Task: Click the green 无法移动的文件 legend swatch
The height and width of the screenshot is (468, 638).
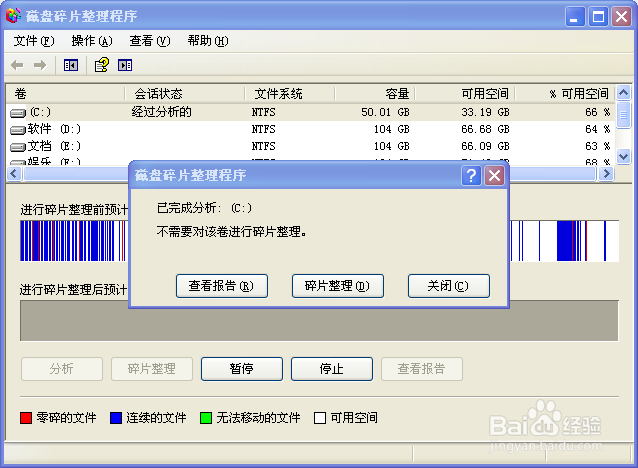Action: pyautogui.click(x=206, y=418)
